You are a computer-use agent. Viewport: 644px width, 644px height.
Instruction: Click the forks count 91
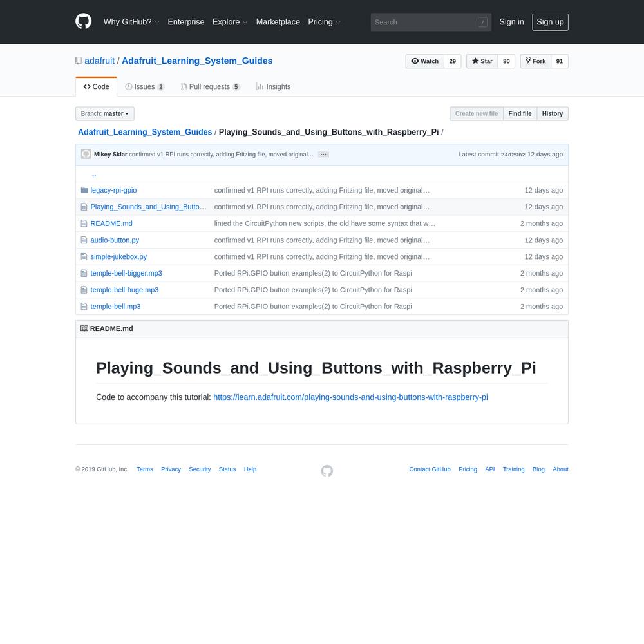pos(560,61)
